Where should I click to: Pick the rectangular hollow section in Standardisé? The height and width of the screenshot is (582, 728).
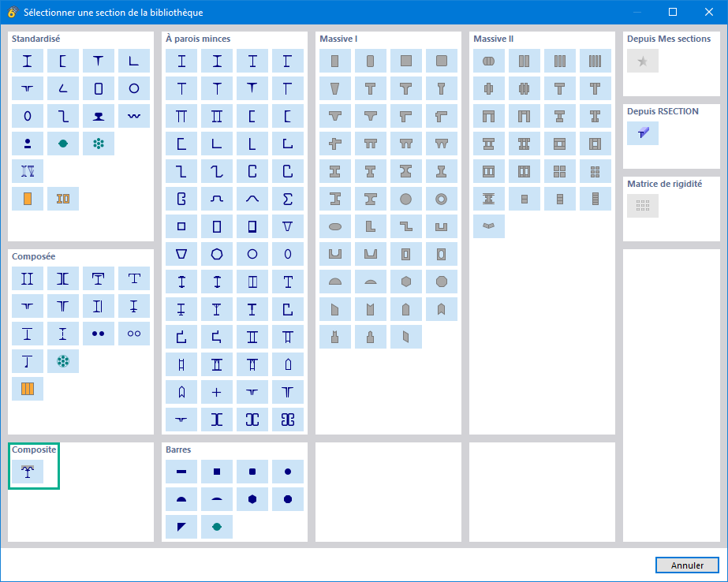tap(99, 88)
